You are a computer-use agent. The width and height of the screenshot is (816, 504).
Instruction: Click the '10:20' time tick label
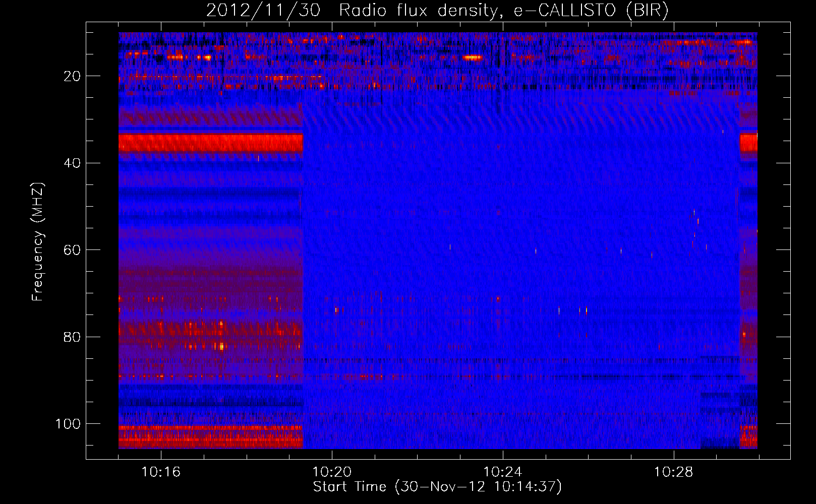pyautogui.click(x=332, y=472)
